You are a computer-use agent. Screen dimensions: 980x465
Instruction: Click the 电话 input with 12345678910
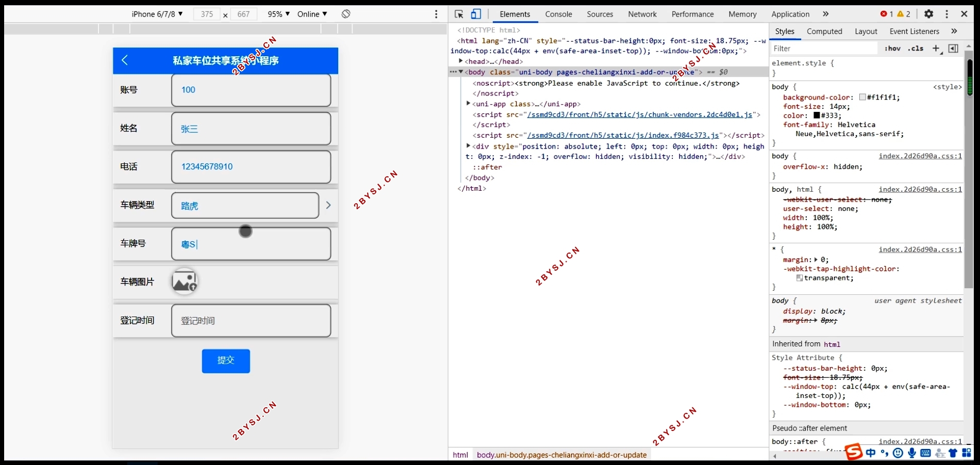click(251, 167)
